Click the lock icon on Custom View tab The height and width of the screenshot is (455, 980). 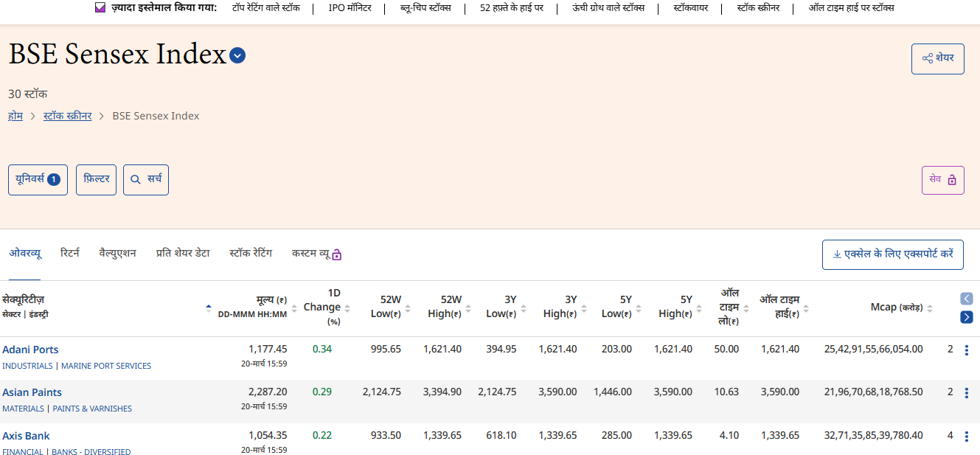(337, 254)
